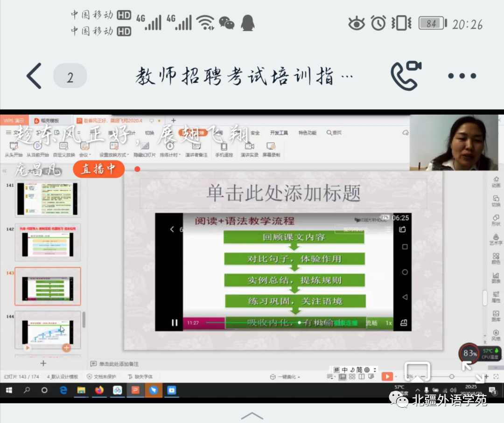This screenshot has height=423, width=504.
Task: Open the 图库 image library icon
Action: tap(496, 316)
